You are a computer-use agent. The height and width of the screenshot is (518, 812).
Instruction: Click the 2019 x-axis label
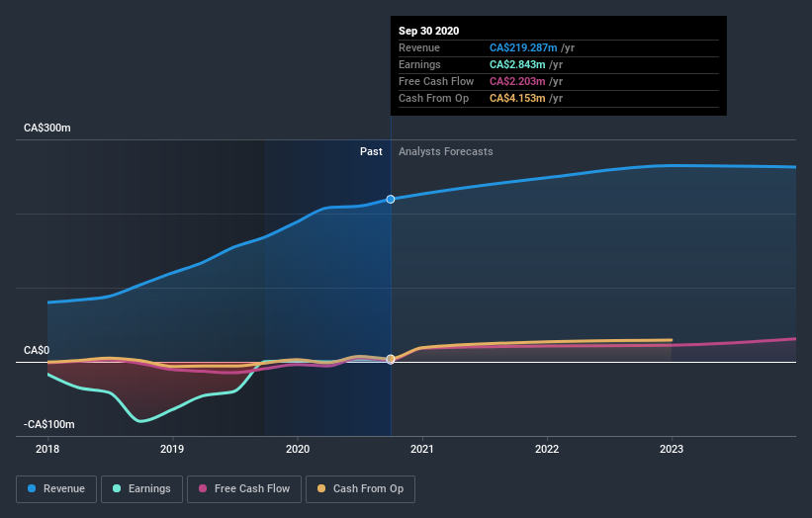coord(172,449)
